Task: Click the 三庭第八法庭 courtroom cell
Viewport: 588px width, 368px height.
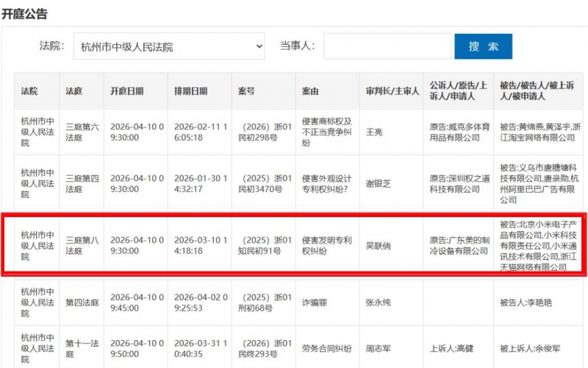Action: pos(82,246)
